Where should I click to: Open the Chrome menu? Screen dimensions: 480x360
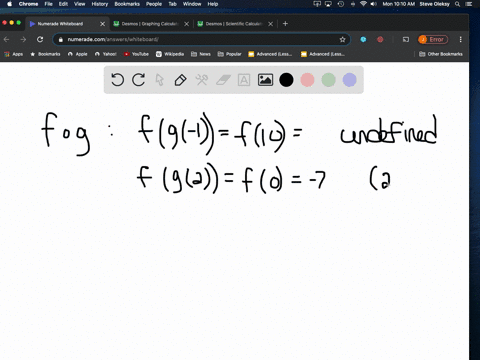(28, 4)
